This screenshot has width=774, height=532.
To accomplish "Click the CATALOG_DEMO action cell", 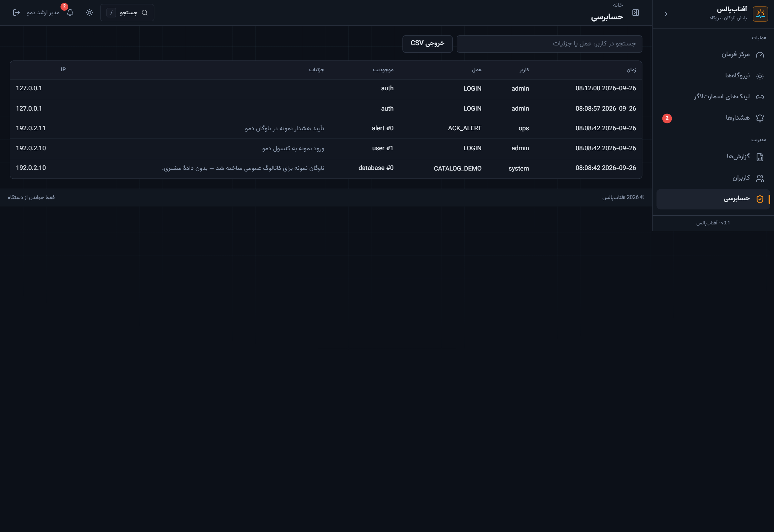I will 457,168.
